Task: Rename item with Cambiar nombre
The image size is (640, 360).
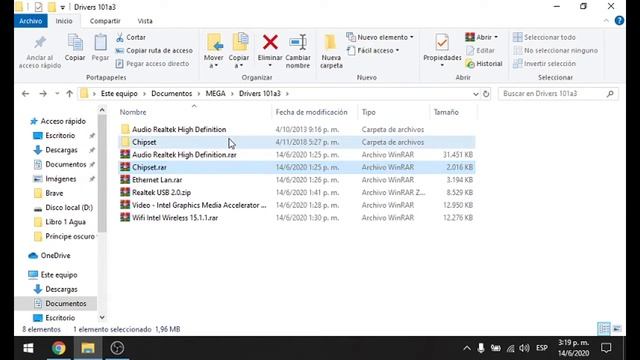Action: (298, 51)
